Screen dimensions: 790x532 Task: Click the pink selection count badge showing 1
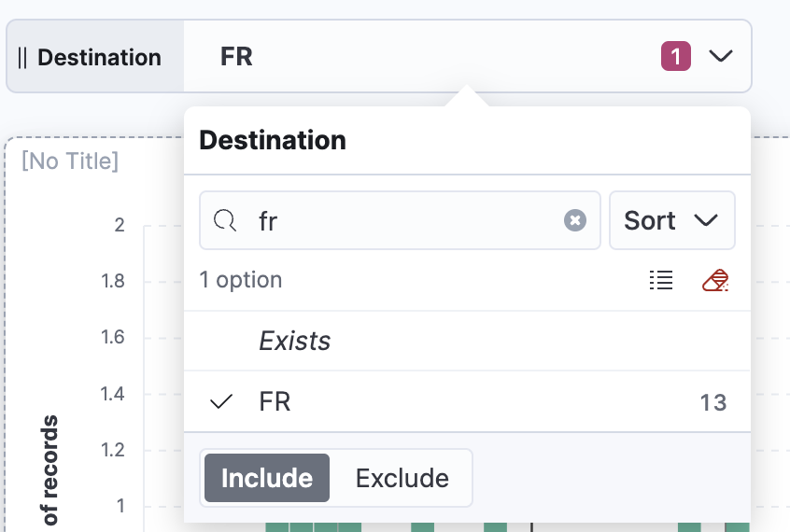point(676,56)
